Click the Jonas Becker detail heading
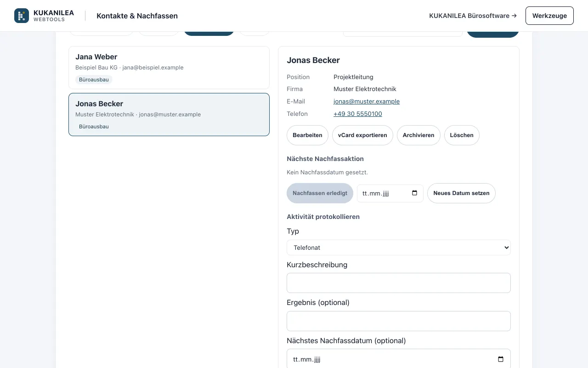The height and width of the screenshot is (368, 588). [313, 60]
